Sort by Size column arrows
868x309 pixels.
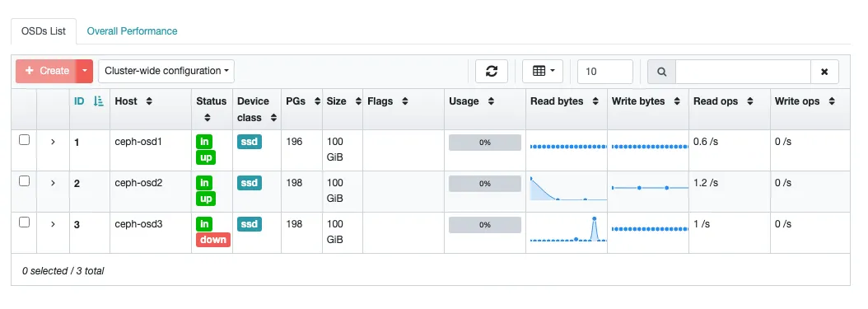pos(357,101)
